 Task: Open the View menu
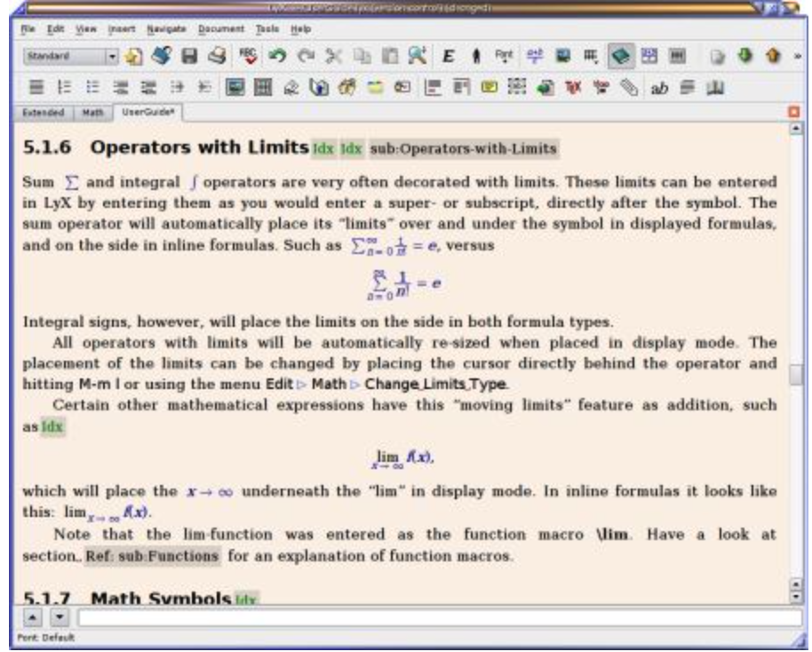86,29
